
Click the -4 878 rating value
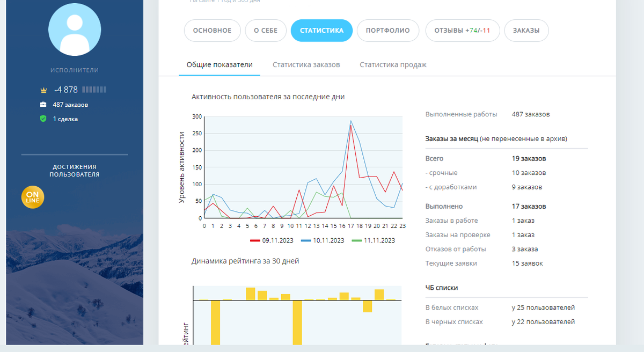(66, 90)
